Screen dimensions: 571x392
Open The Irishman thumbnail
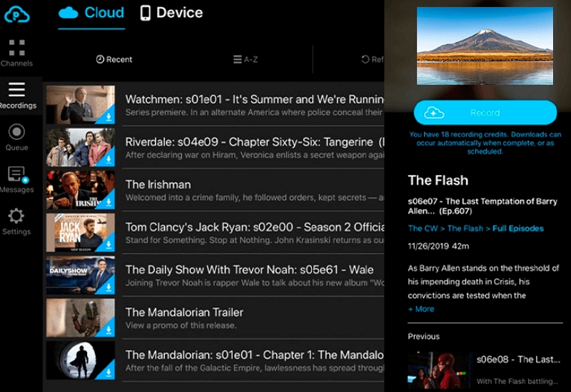tap(81, 190)
